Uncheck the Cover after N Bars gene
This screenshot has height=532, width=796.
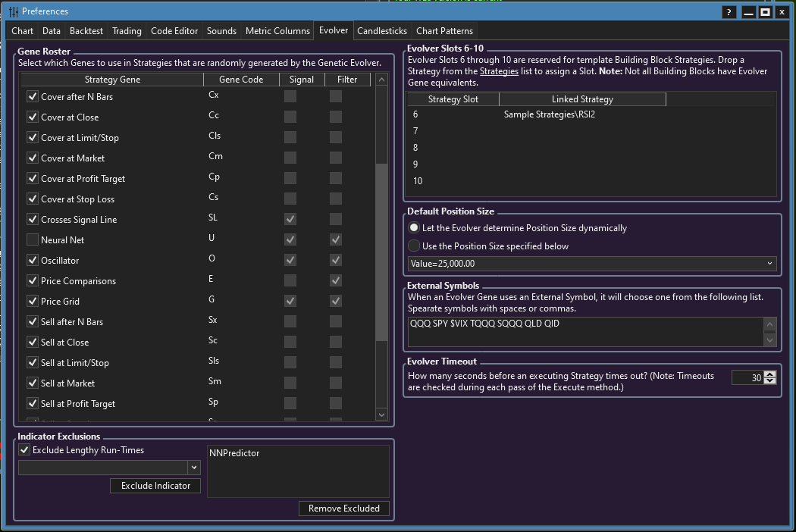[x=33, y=96]
